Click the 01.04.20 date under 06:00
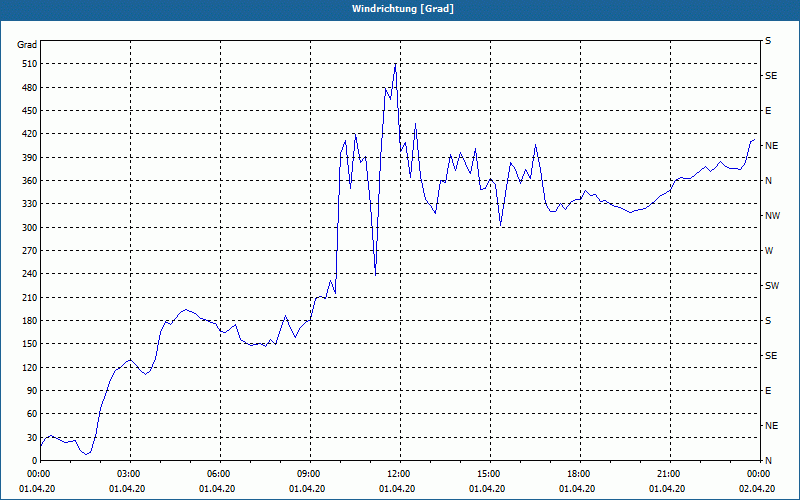 point(217,489)
